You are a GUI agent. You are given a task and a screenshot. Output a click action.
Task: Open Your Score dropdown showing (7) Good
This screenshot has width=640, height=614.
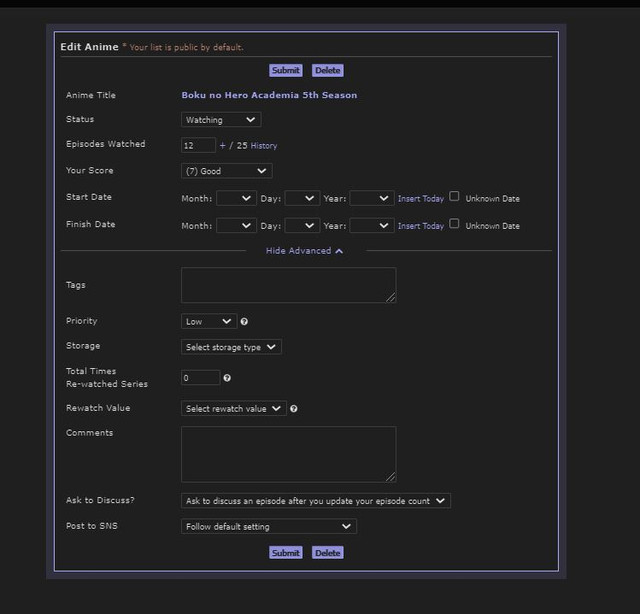tap(227, 171)
